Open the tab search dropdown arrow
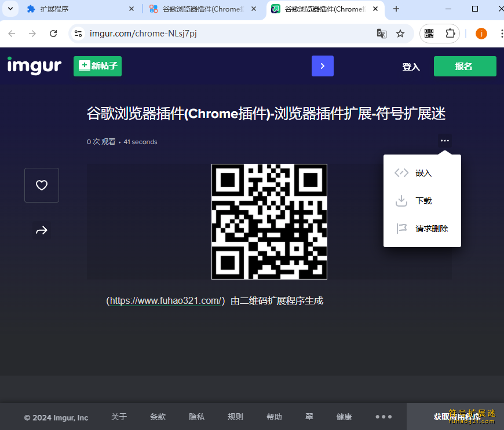 pyautogui.click(x=10, y=9)
